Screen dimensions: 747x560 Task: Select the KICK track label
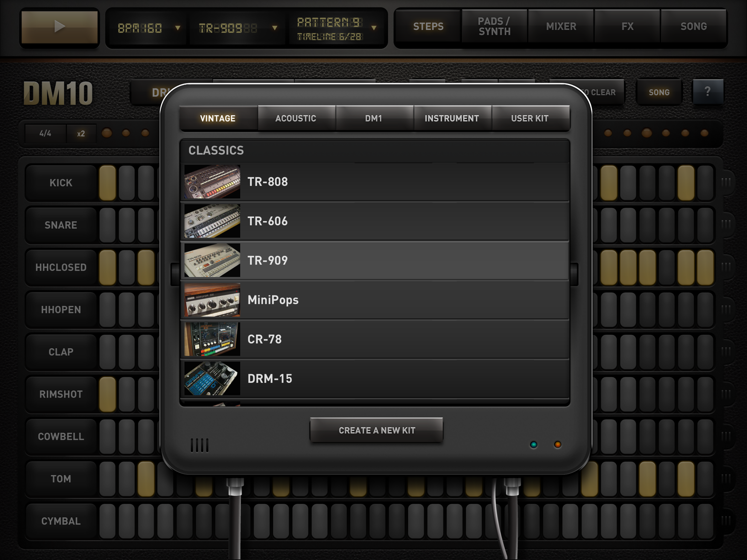pos(61,183)
